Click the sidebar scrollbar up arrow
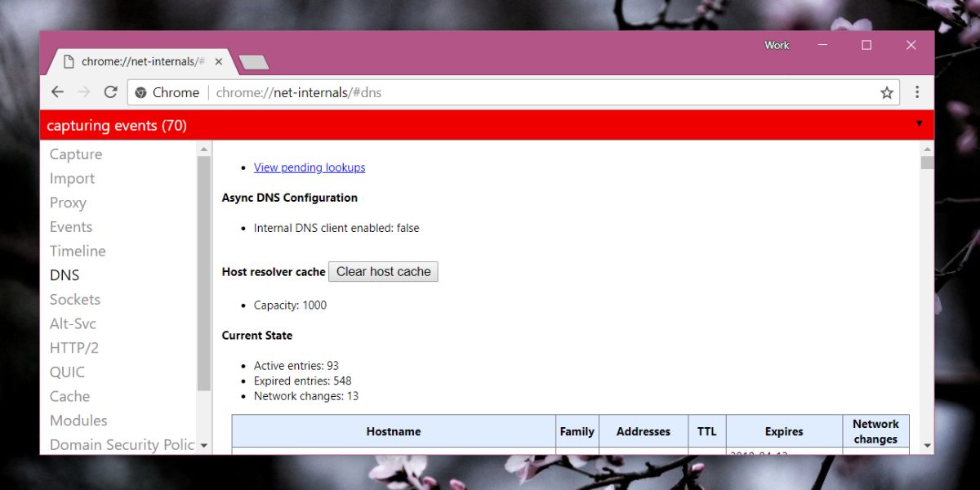This screenshot has width=980, height=490. 203,148
